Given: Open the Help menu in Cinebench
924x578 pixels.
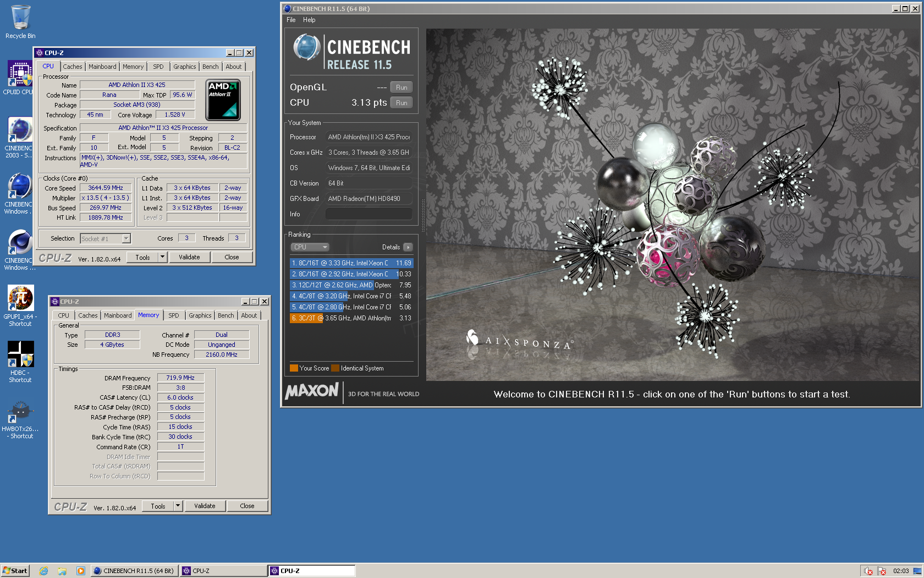Looking at the screenshot, I should (309, 20).
